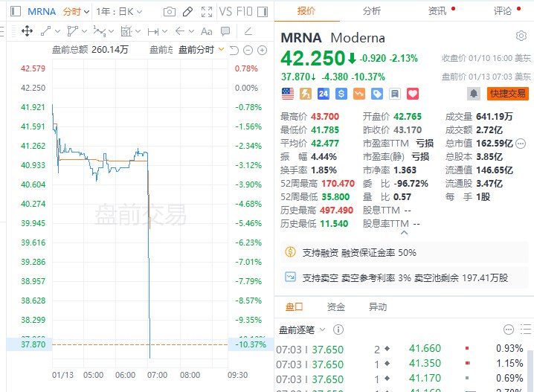Open more options circle in order panel
Viewport: 534px width, 392px height.
point(509,330)
